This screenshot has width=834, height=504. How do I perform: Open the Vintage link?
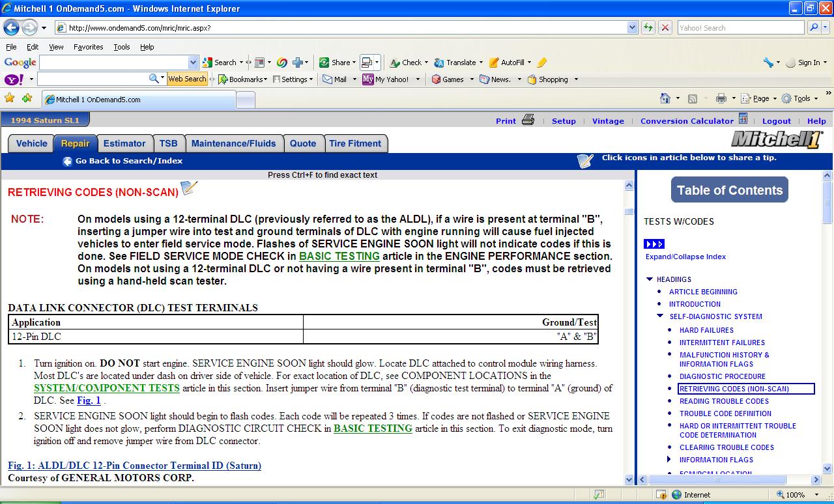tap(608, 121)
